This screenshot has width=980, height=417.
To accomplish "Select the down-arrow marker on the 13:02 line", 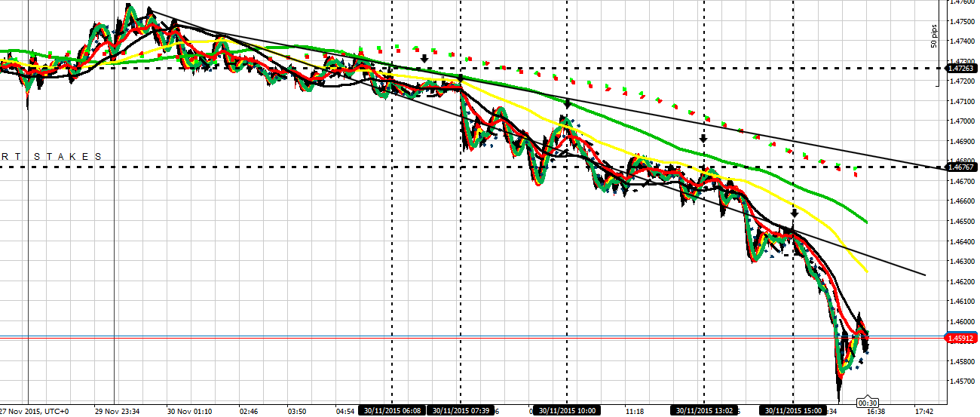I will pos(703,139).
